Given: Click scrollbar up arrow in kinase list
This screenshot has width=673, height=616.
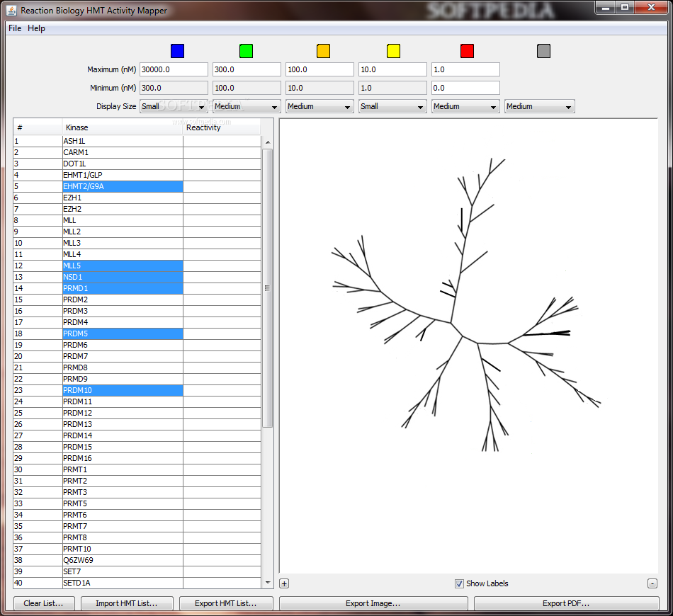Looking at the screenshot, I should pyautogui.click(x=268, y=142).
